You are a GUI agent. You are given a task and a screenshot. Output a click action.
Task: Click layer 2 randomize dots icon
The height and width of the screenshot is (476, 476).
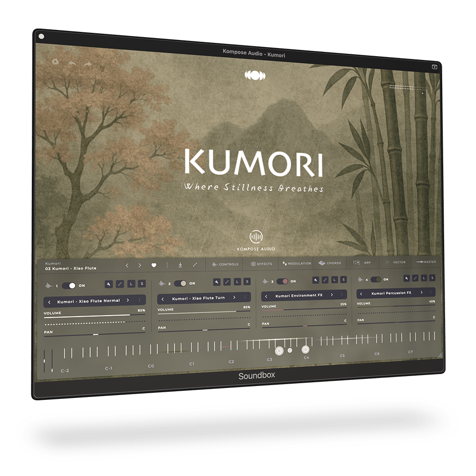(x=227, y=282)
